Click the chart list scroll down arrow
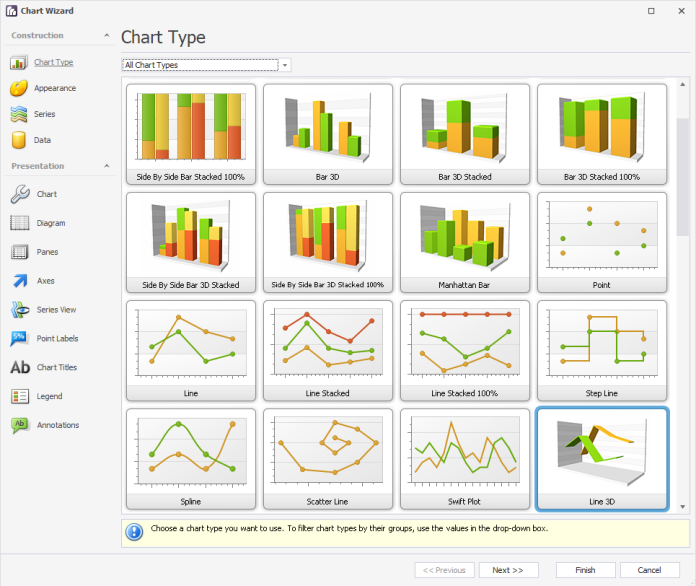Screen dimensions: 696x586 [x=683, y=507]
